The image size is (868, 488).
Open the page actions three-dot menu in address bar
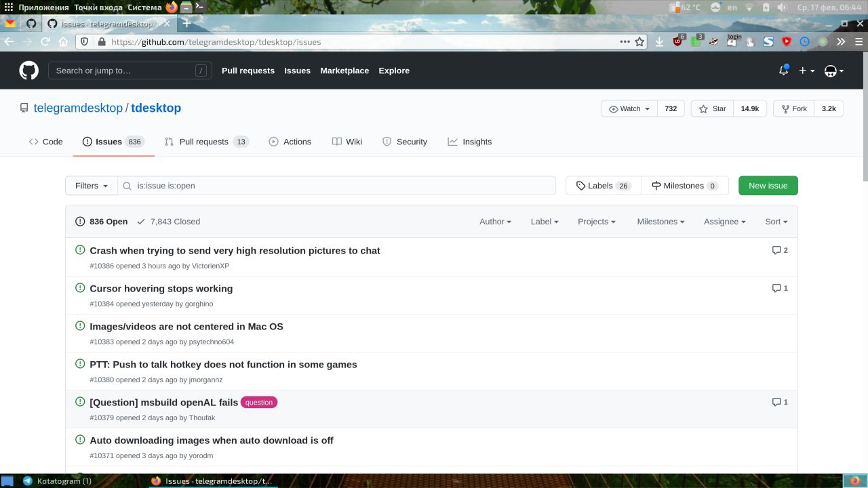tap(625, 41)
